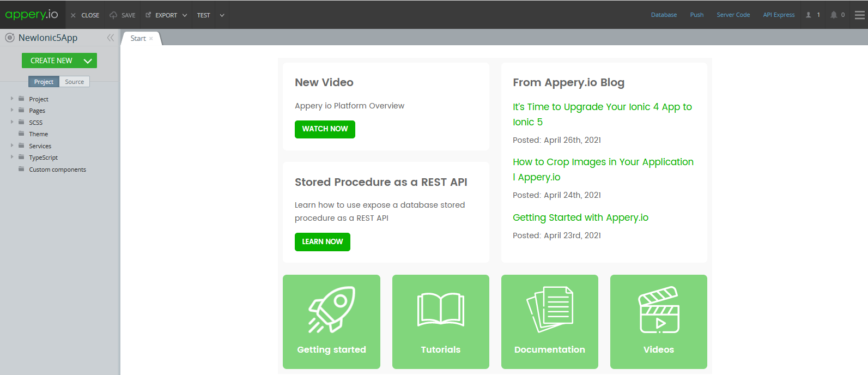Select the Theme folder icon
The width and height of the screenshot is (868, 375).
pos(21,134)
